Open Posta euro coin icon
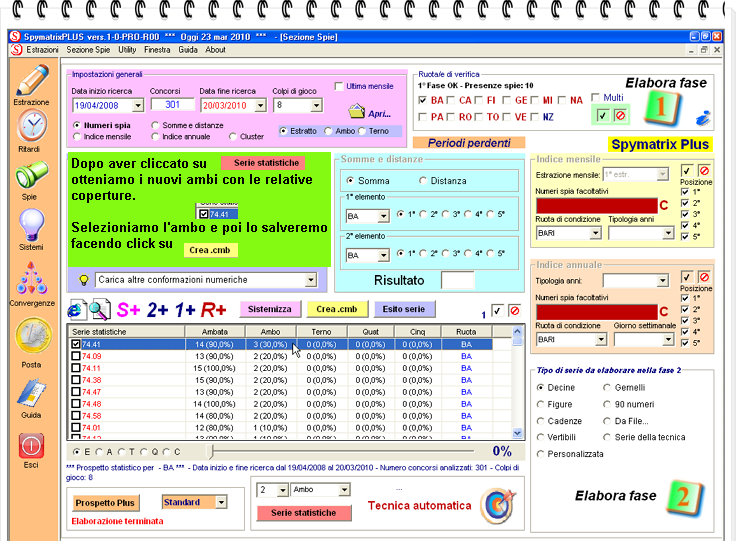 (33, 336)
